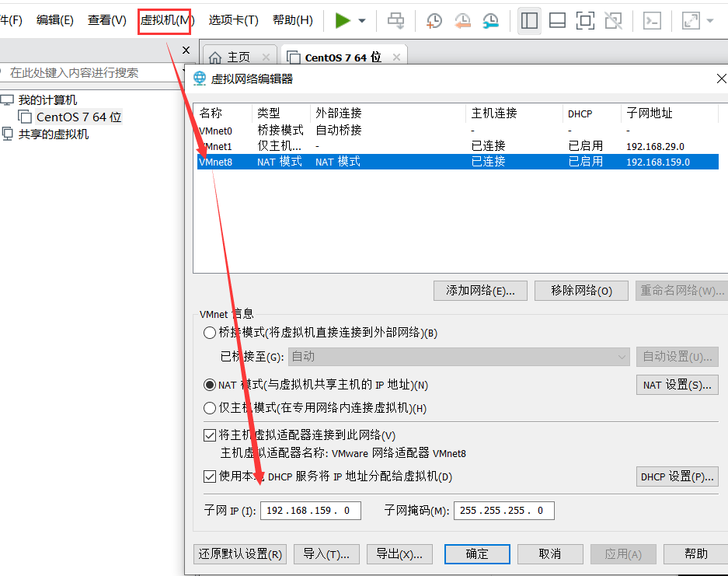Select 桥接模式 radio button
The height and width of the screenshot is (576, 728).
click(210, 333)
